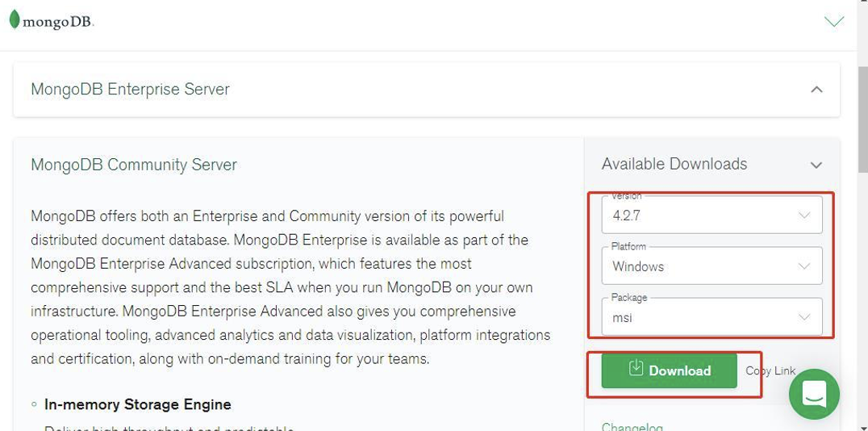Click the download arrow icon on the Download button
This screenshot has height=431, width=868.
pyautogui.click(x=636, y=368)
